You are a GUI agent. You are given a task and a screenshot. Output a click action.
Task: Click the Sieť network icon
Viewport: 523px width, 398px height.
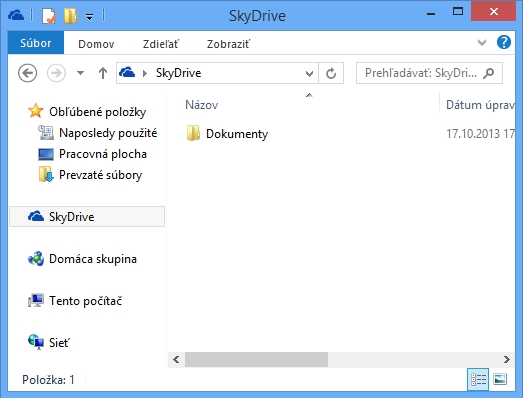pyautogui.click(x=36, y=342)
